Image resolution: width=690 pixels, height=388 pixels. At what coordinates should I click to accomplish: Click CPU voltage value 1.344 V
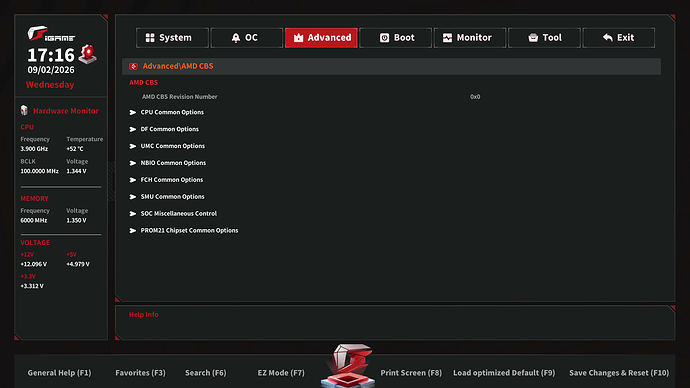(x=76, y=171)
